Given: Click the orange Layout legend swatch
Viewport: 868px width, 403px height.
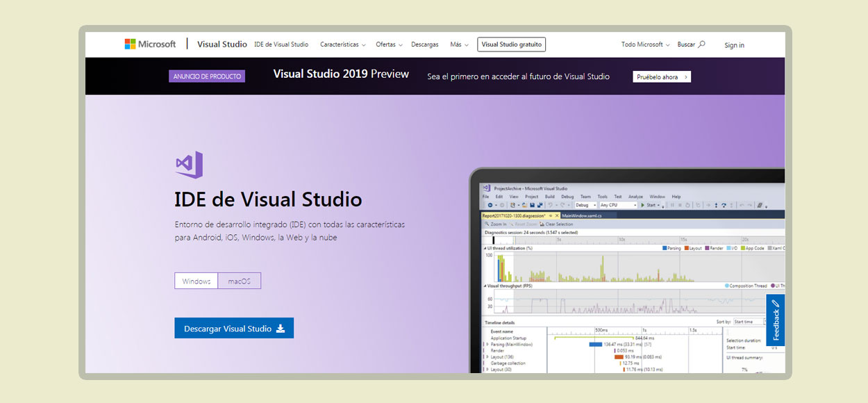Looking at the screenshot, I should (686, 248).
